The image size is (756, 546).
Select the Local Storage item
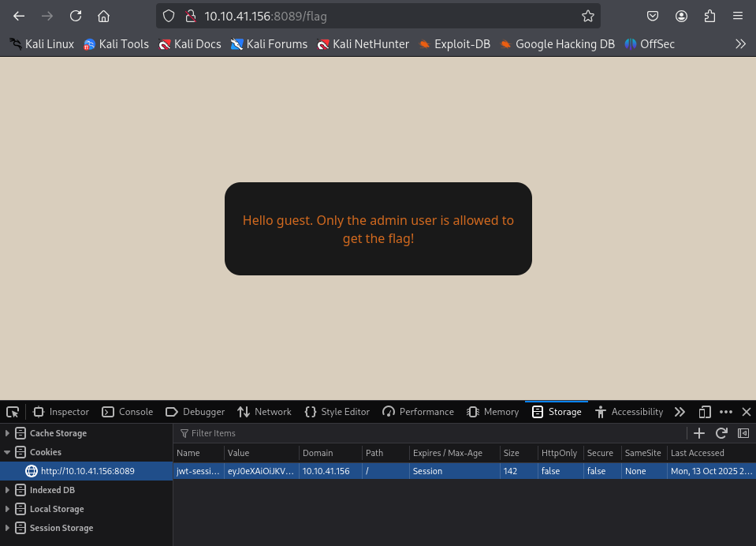[57, 509]
